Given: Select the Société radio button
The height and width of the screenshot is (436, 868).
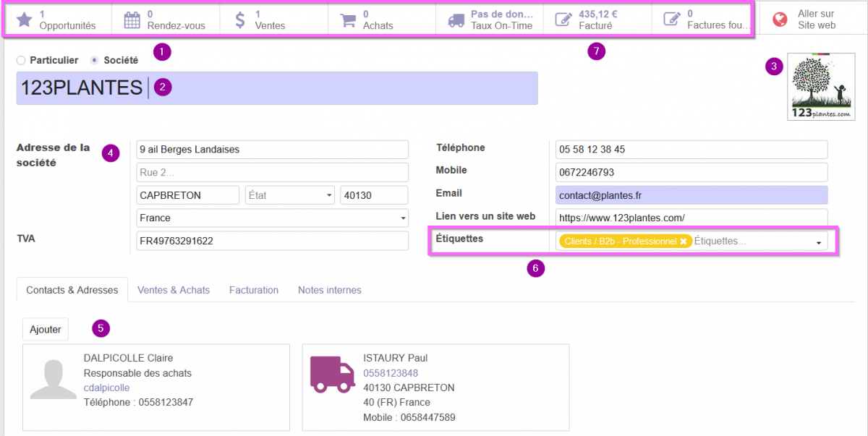Looking at the screenshot, I should tap(94, 60).
